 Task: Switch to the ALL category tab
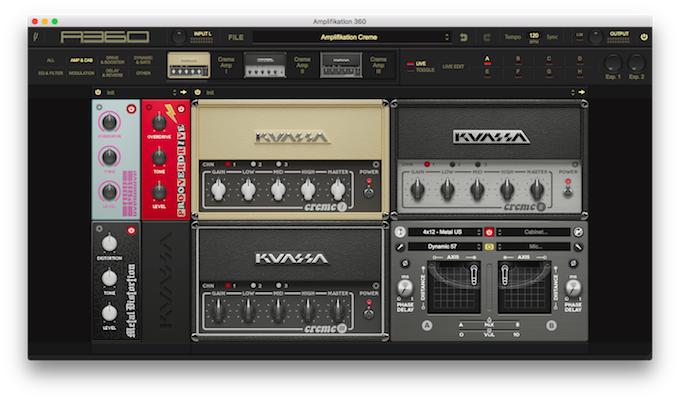point(51,60)
